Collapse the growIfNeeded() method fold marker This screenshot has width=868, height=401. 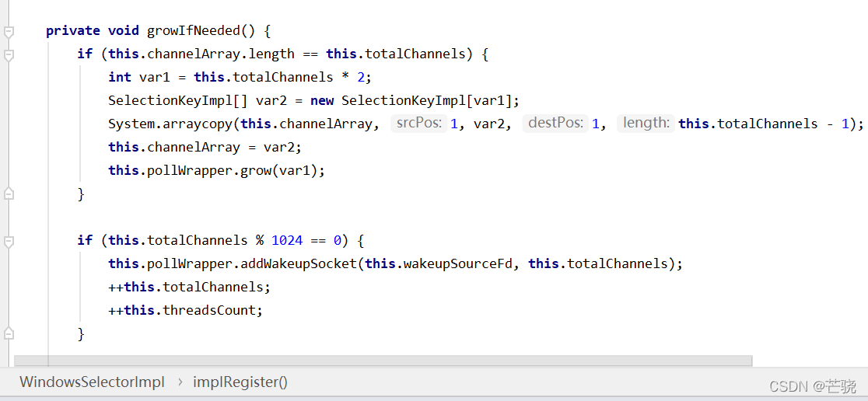(8, 33)
